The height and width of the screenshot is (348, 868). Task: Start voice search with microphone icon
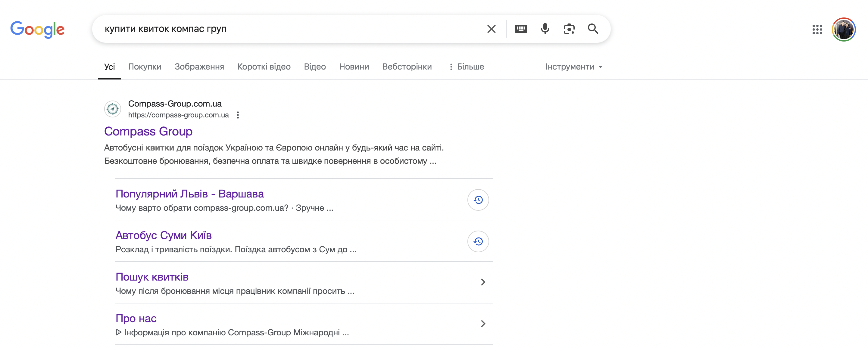[x=545, y=29]
